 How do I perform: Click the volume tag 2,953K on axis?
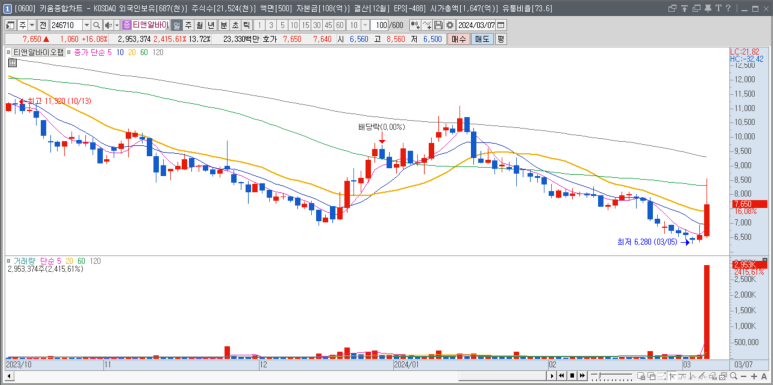coord(749,265)
